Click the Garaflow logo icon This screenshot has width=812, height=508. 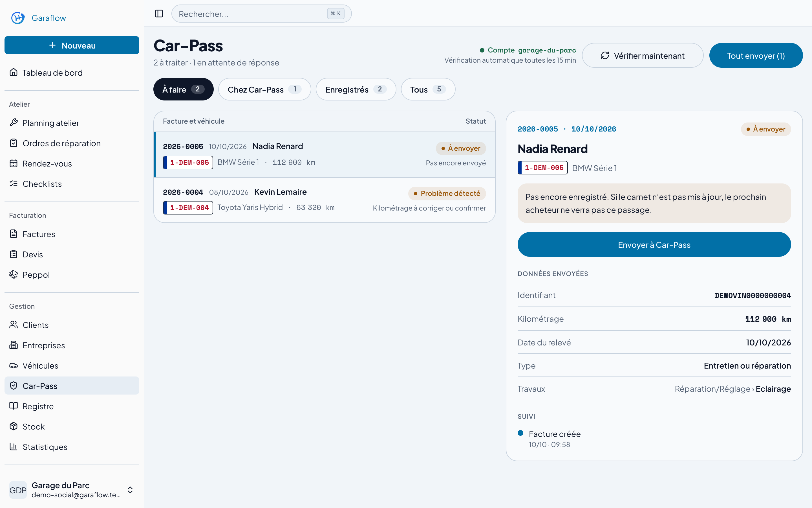point(18,18)
